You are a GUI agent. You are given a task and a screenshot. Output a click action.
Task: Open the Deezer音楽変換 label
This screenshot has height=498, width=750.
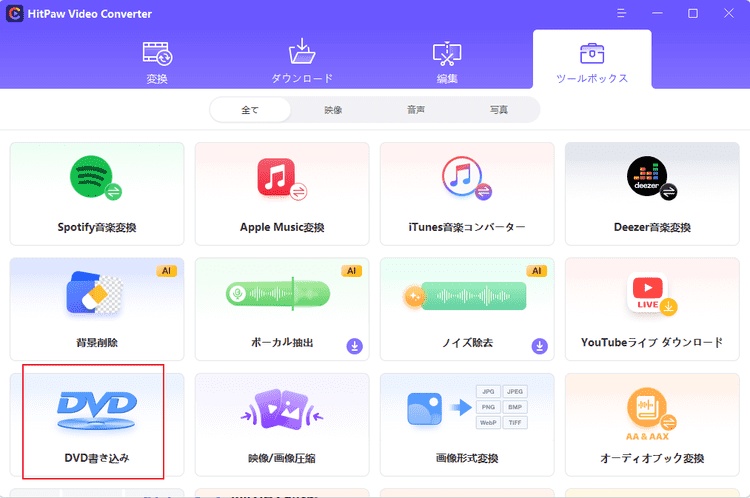tap(652, 227)
